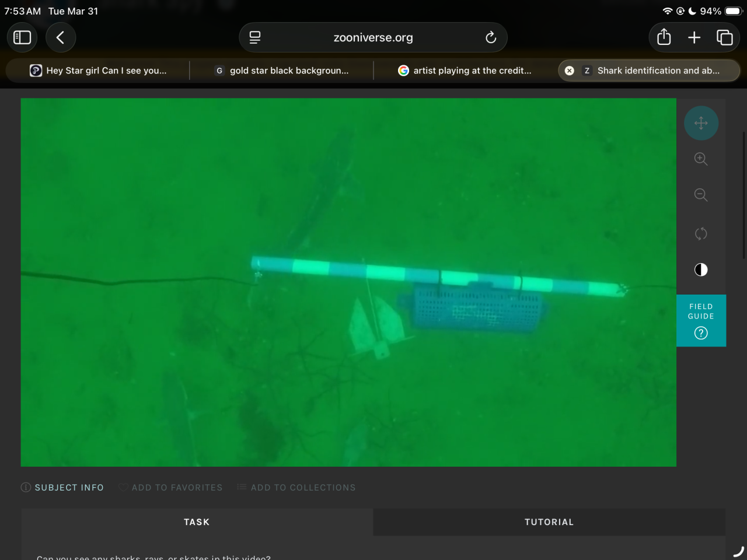Switch to 'Hey Star girl' browser tab
Image resolution: width=747 pixels, height=560 pixels.
click(x=98, y=71)
